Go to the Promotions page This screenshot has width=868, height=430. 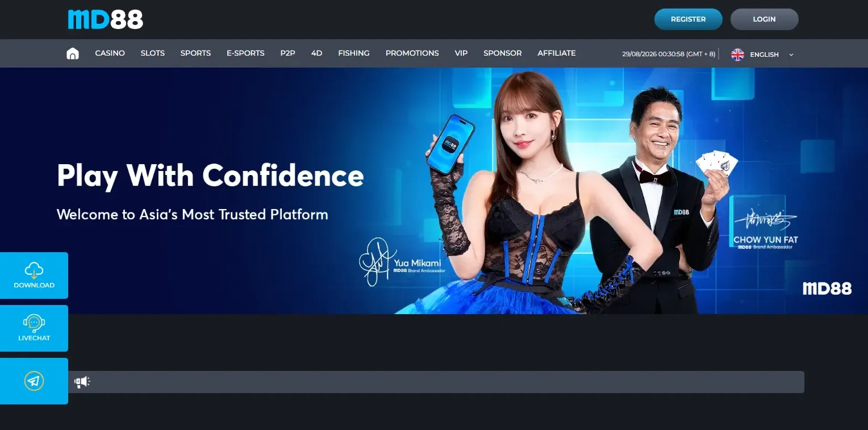tap(412, 53)
